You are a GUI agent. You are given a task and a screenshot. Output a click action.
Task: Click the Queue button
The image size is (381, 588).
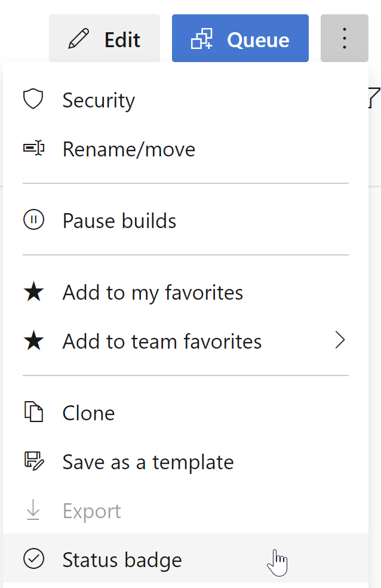[x=240, y=38]
